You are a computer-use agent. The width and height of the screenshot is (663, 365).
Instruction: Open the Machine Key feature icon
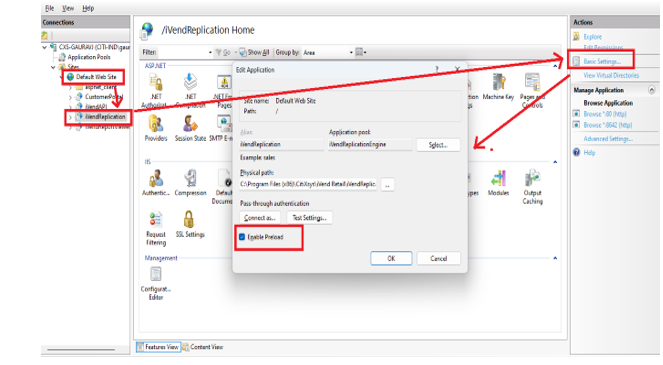(x=499, y=82)
